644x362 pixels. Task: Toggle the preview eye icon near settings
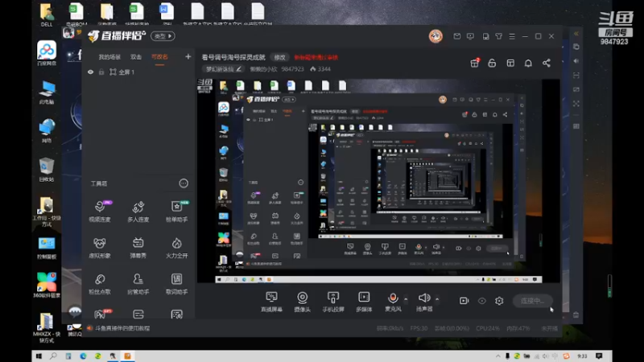tap(481, 301)
